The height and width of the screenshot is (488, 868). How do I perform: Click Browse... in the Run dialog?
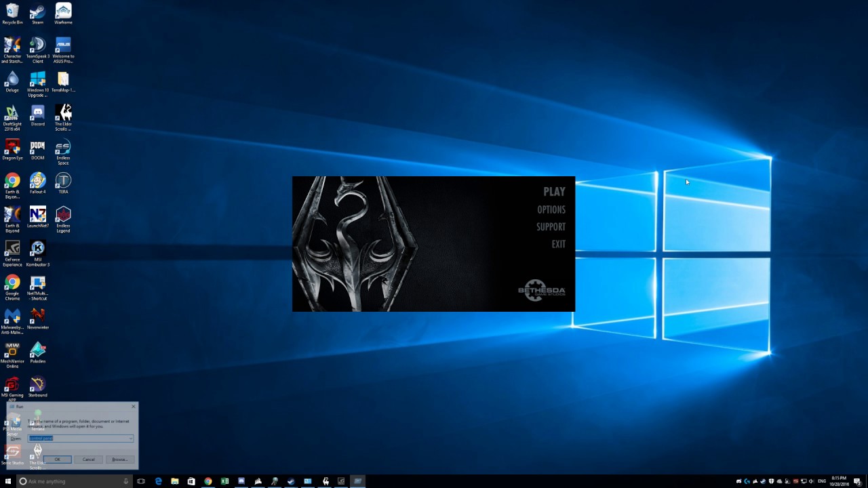tap(120, 460)
